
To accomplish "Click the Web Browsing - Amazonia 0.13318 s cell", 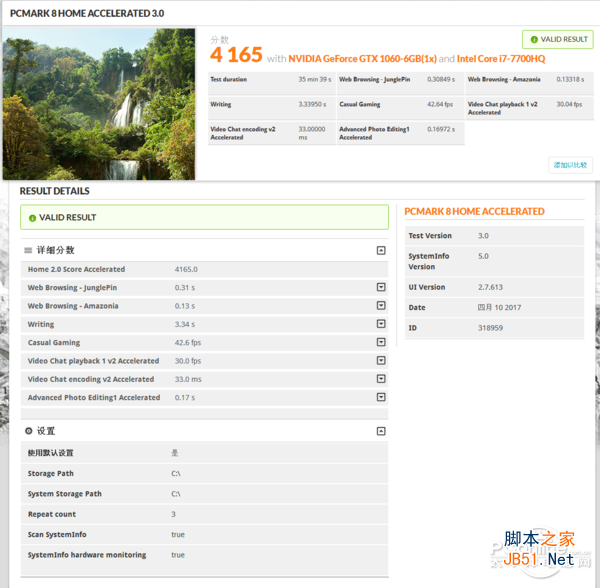I will point(530,83).
